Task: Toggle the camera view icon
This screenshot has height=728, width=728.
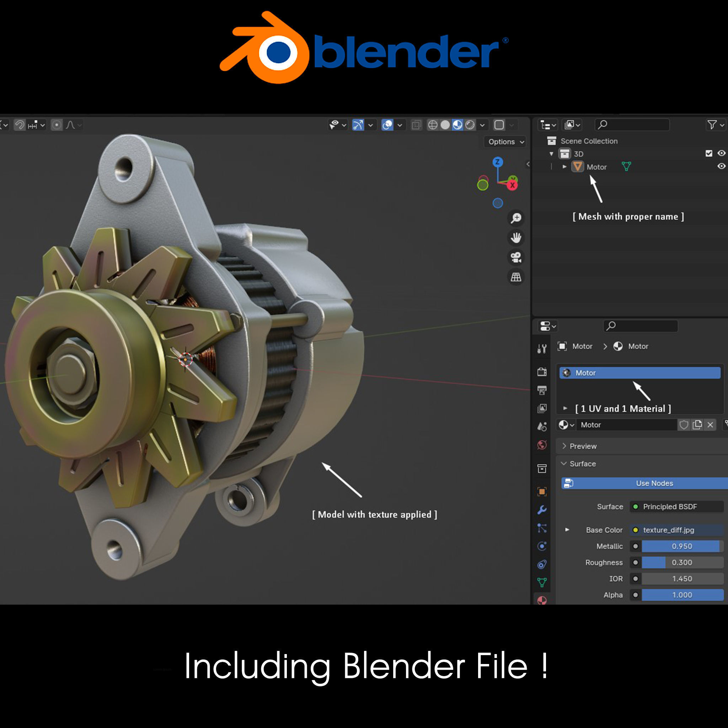Action: [516, 257]
